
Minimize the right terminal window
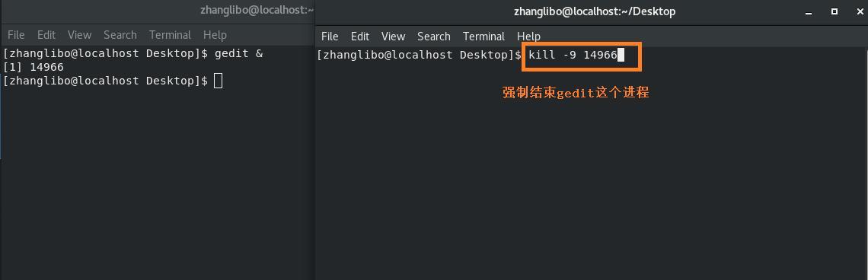click(x=809, y=12)
